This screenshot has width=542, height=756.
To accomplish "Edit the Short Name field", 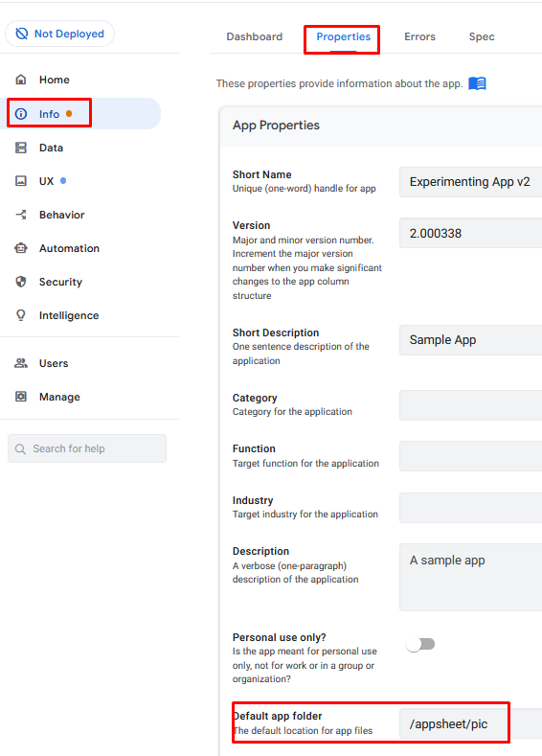I will [471, 182].
